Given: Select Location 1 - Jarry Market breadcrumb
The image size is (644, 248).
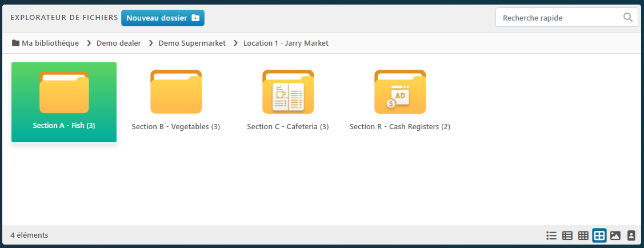Looking at the screenshot, I should (286, 43).
